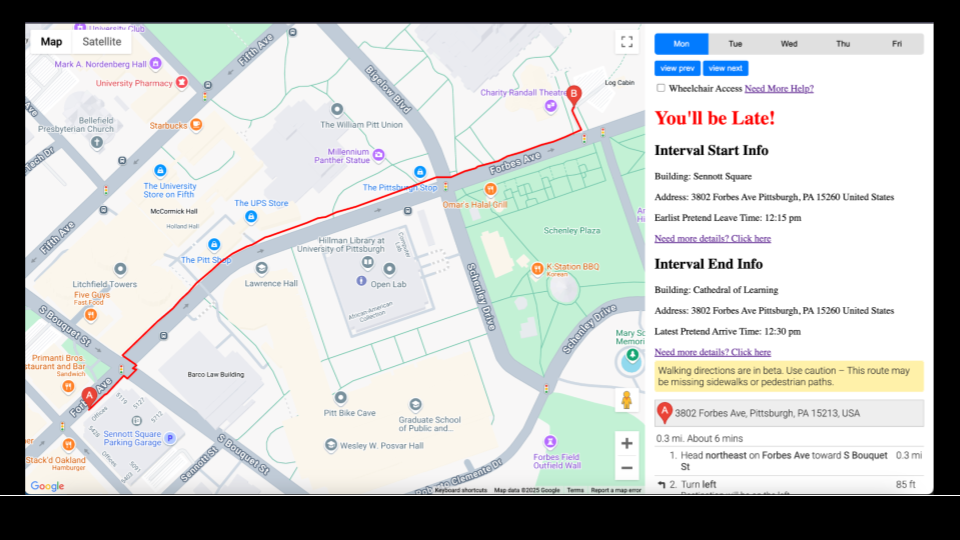Toggle fullscreen map view

pos(626,42)
